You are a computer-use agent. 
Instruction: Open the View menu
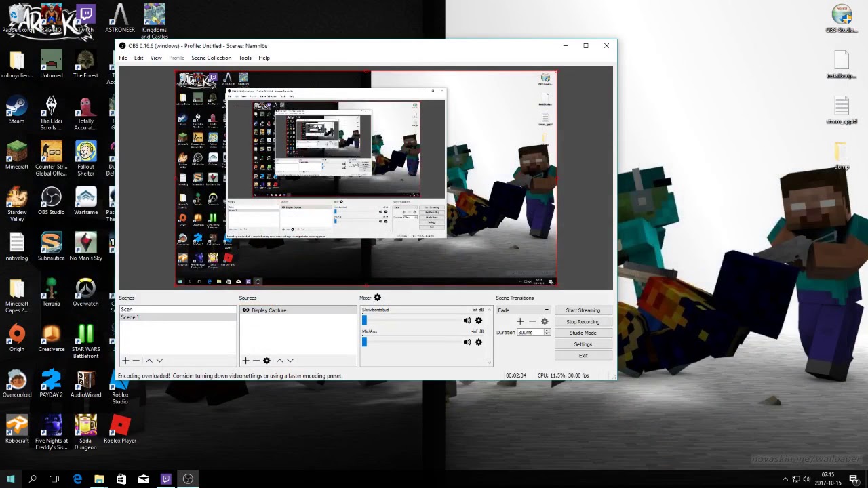pyautogui.click(x=156, y=58)
